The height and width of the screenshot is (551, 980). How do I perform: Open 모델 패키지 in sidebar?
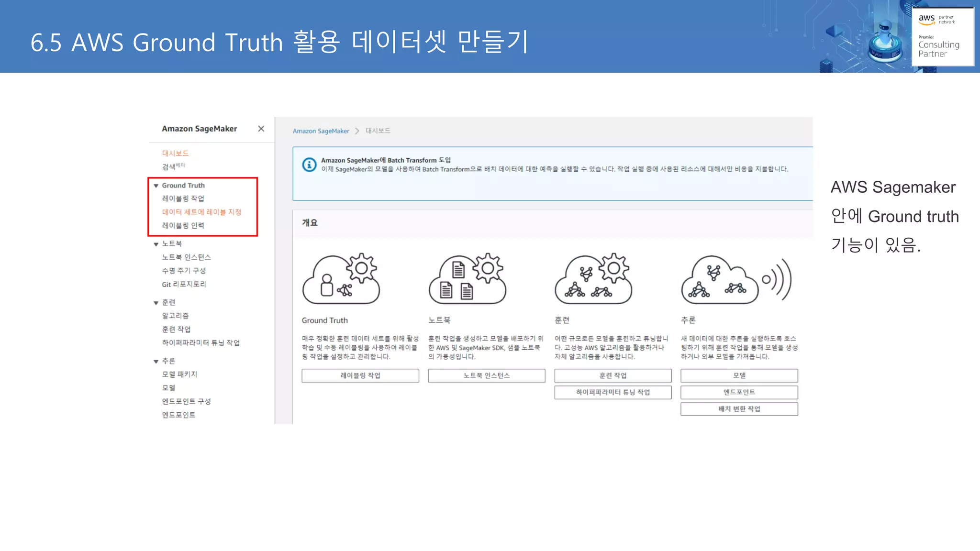pos(179,374)
